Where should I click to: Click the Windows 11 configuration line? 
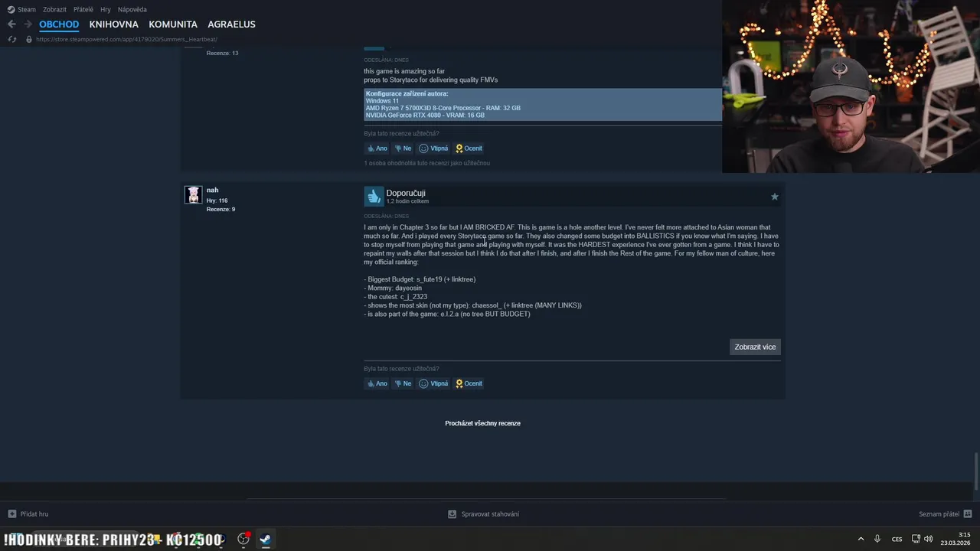(382, 101)
